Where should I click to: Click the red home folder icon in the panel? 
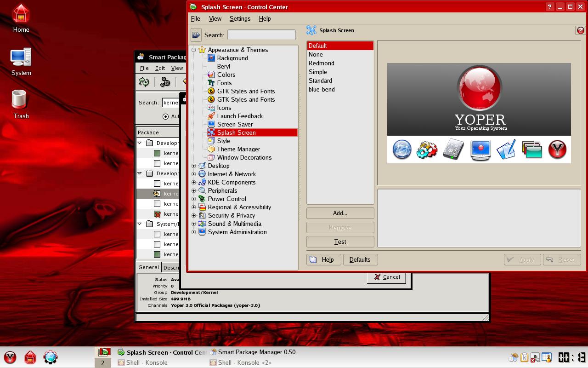coord(30,357)
